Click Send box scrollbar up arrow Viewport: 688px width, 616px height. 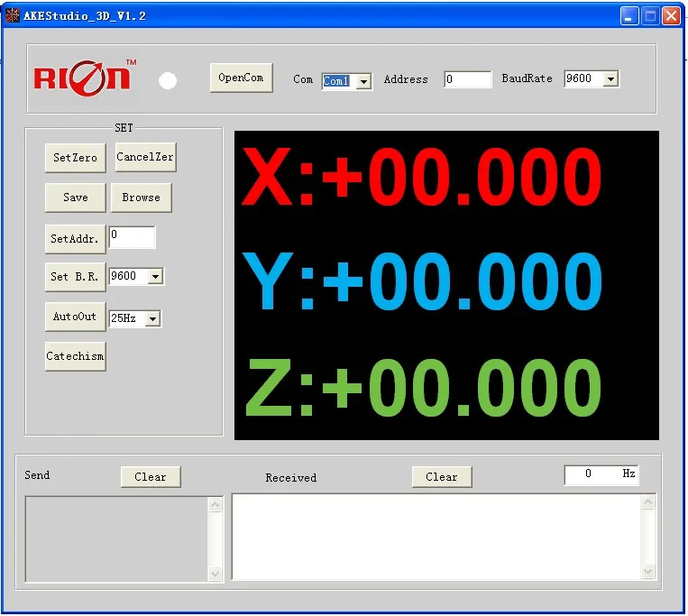click(x=215, y=505)
